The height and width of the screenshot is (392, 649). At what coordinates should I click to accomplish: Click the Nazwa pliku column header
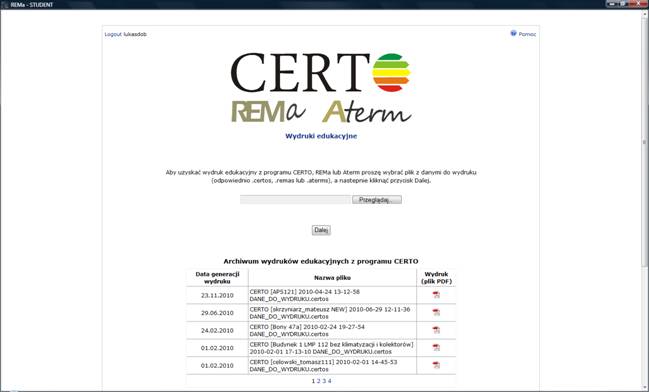click(x=332, y=278)
